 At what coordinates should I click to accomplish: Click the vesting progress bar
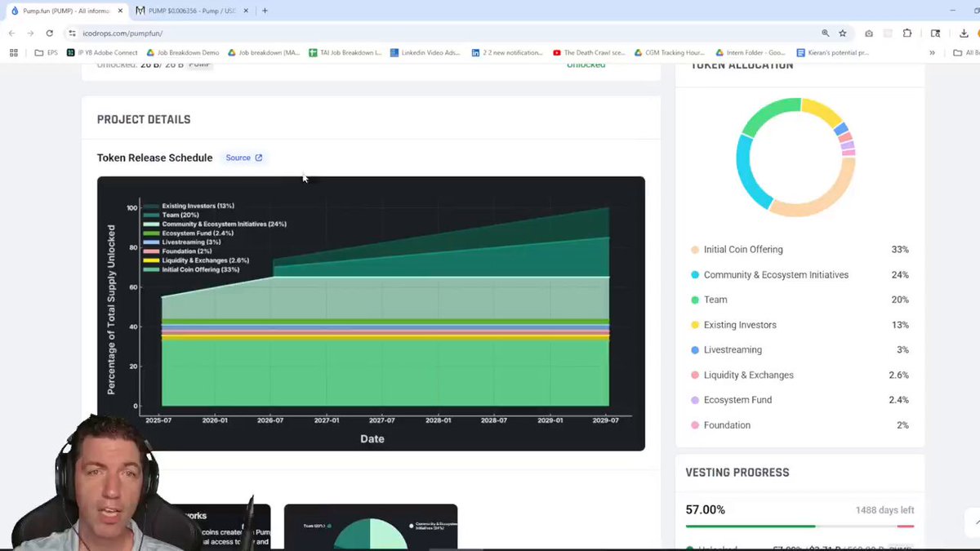800,527
